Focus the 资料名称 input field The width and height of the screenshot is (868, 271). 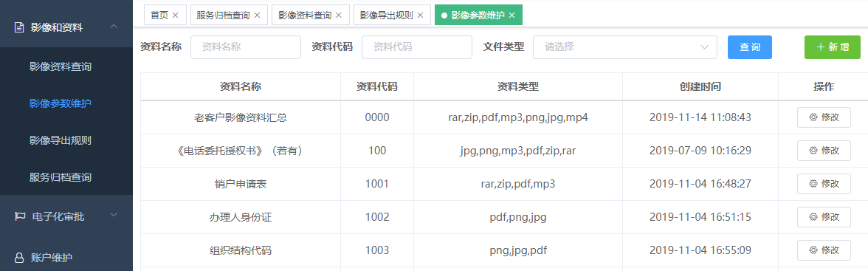(246, 47)
